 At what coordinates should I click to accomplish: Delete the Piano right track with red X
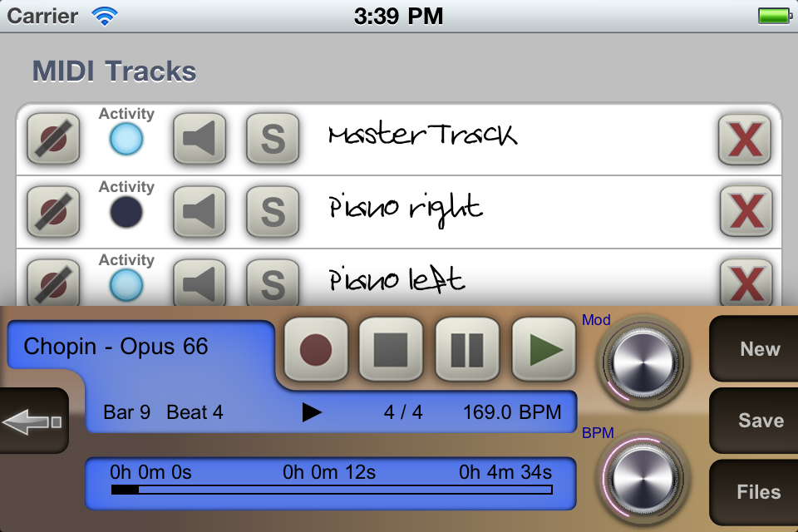tap(746, 212)
